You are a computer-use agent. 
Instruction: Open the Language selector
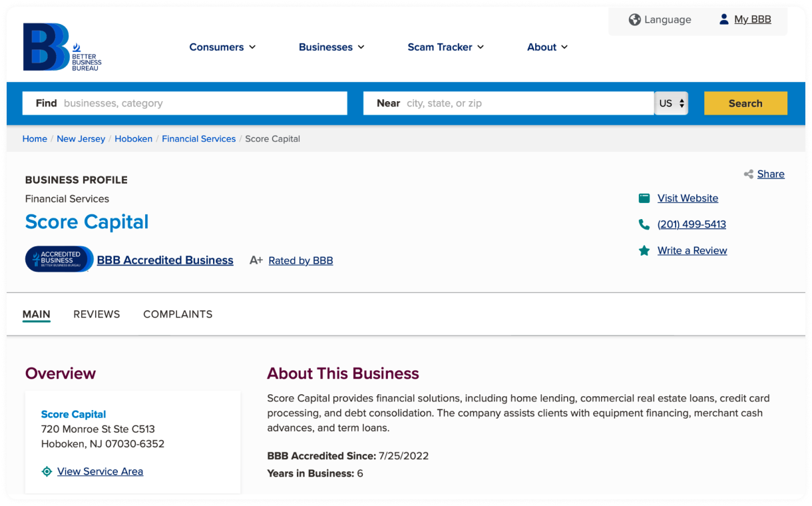click(660, 20)
